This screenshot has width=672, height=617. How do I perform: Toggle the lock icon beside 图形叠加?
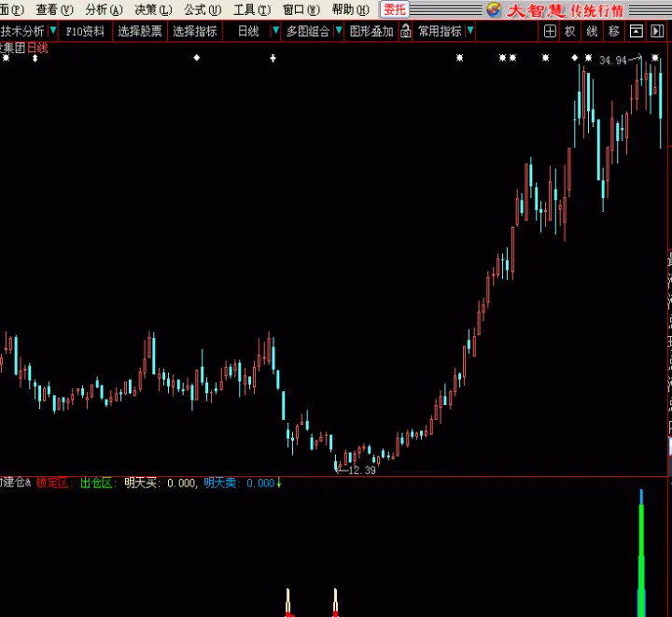point(405,32)
